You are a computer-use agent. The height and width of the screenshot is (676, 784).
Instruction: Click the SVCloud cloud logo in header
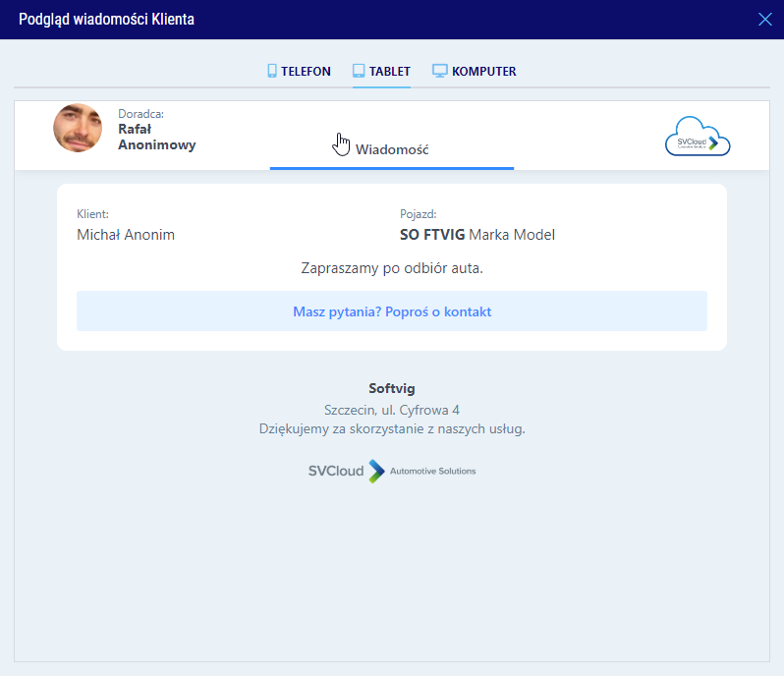(x=698, y=137)
